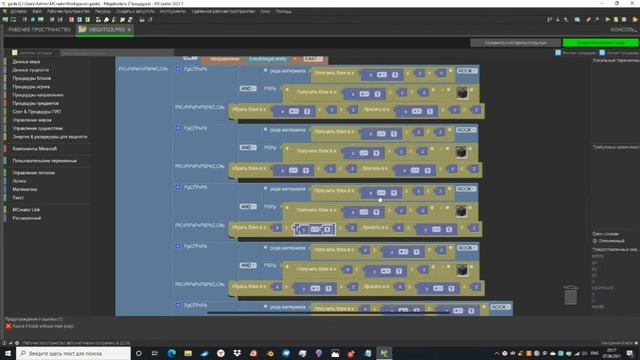Click the orange debug play icon in toolbar

click(x=635, y=19)
